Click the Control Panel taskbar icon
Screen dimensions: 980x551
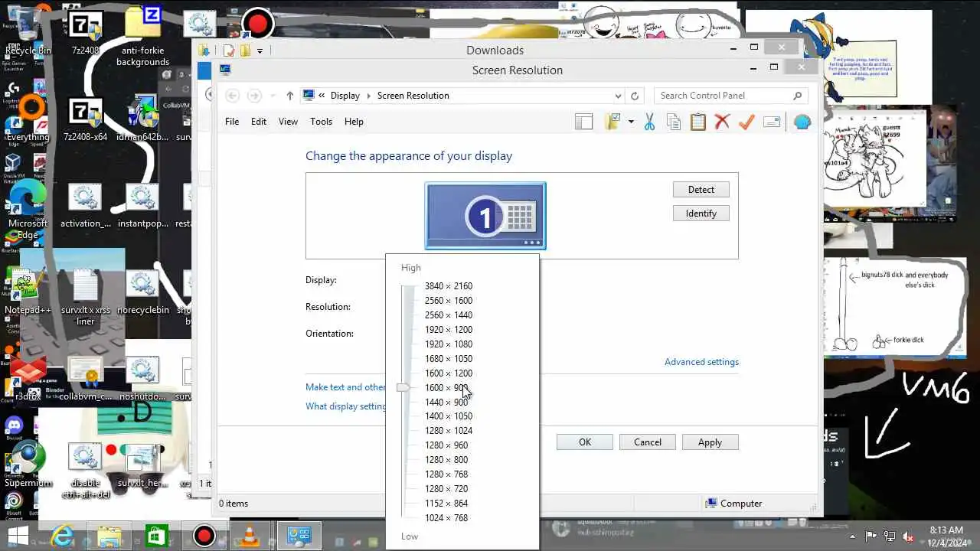[x=299, y=536]
